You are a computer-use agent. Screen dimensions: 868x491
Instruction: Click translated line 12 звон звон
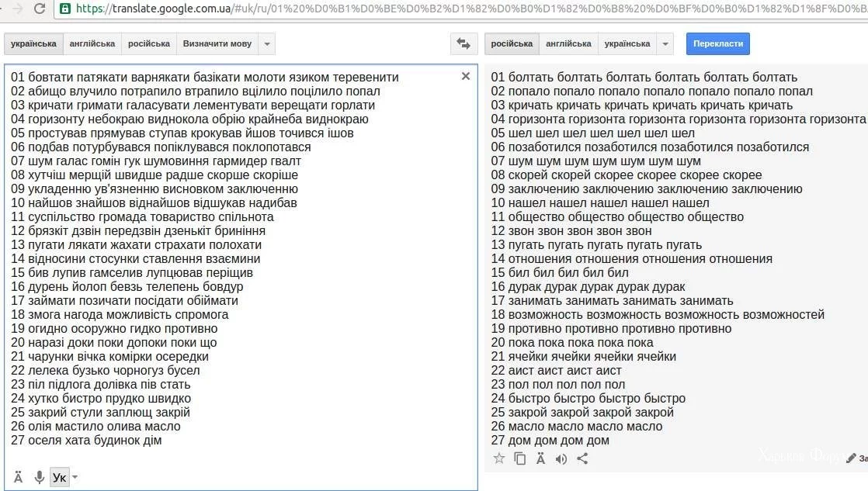pos(571,230)
